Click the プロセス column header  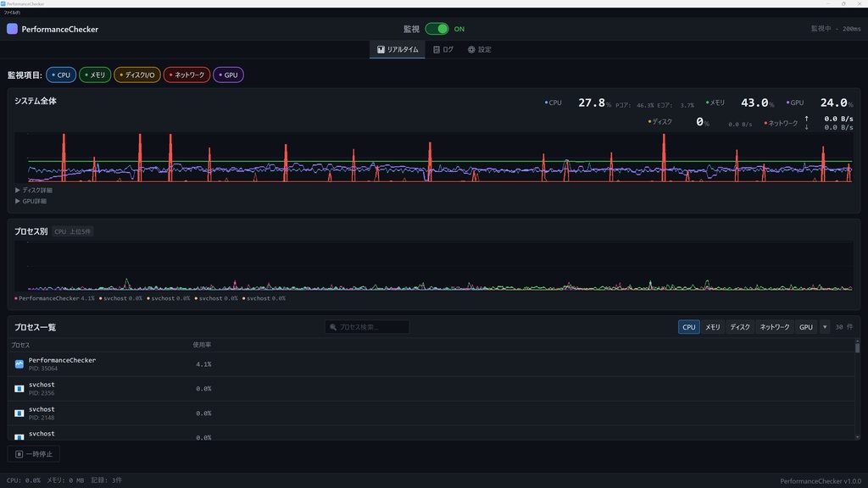(x=20, y=345)
